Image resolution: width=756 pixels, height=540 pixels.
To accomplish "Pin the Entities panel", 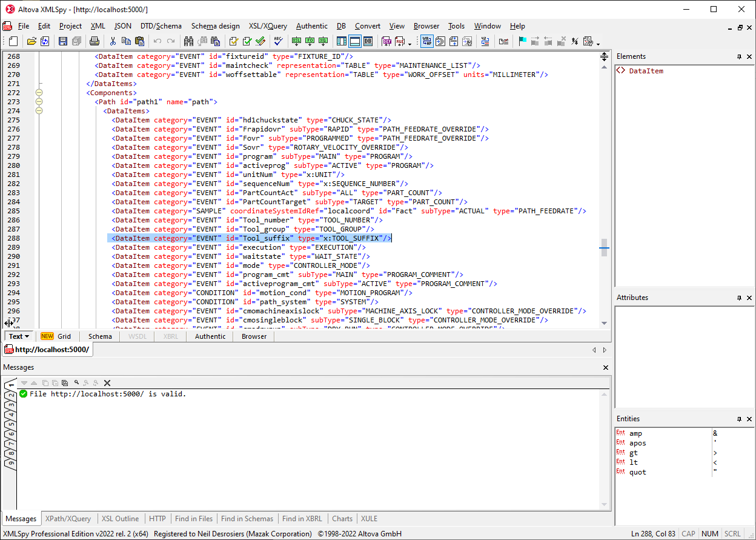I will (x=739, y=419).
